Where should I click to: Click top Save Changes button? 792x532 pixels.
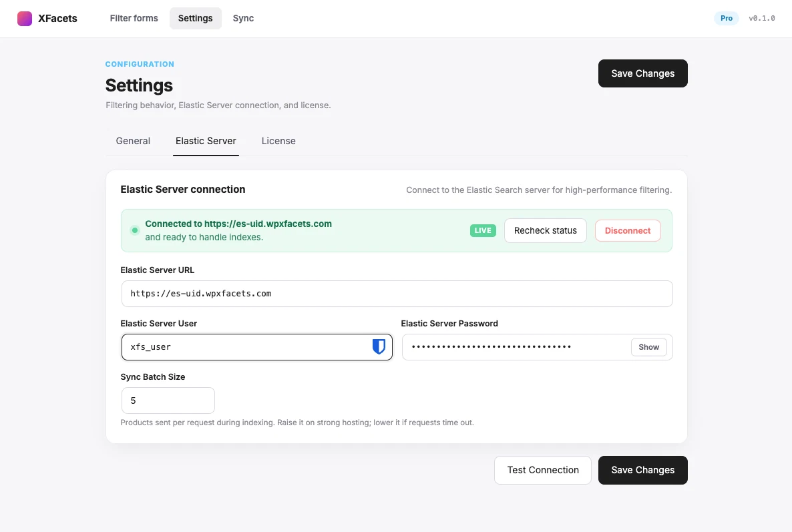click(642, 73)
